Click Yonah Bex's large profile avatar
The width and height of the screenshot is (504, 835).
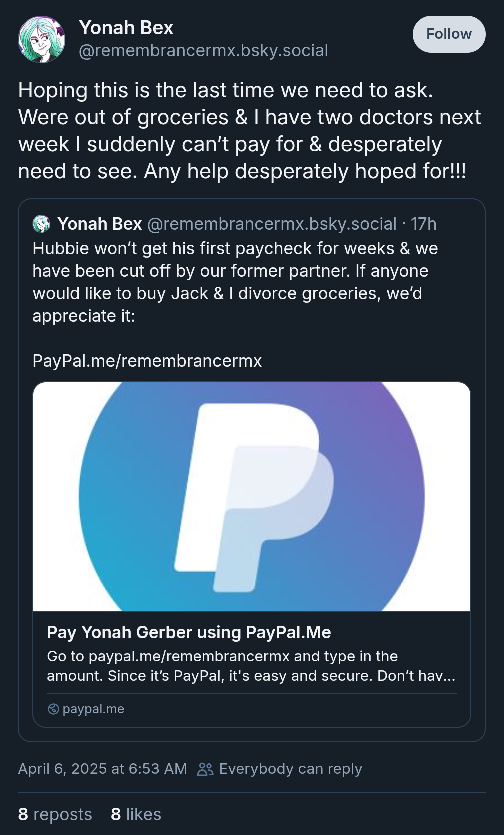[x=42, y=39]
